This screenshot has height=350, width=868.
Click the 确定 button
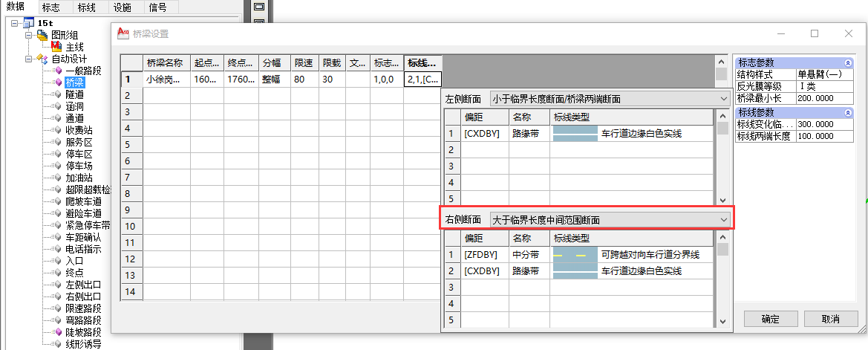pyautogui.click(x=770, y=319)
